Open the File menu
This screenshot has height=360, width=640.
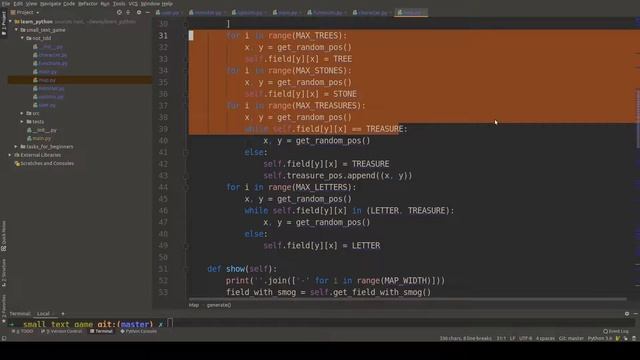6,4
